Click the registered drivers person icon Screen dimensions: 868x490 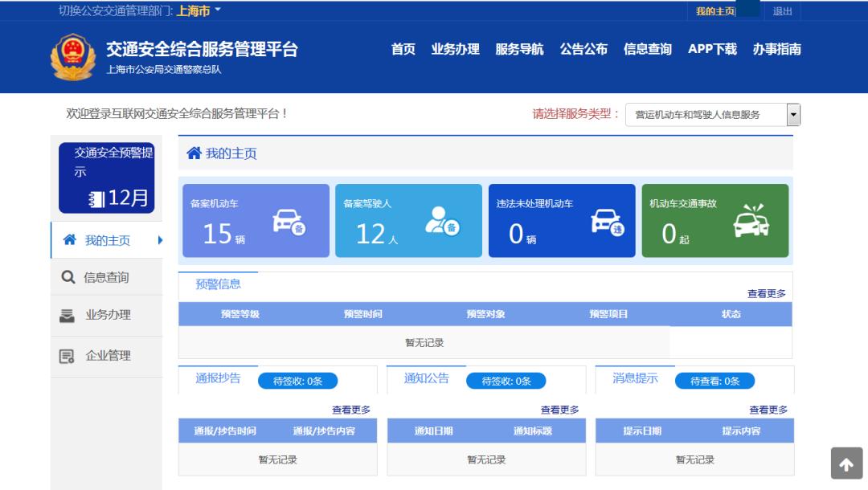coord(441,223)
